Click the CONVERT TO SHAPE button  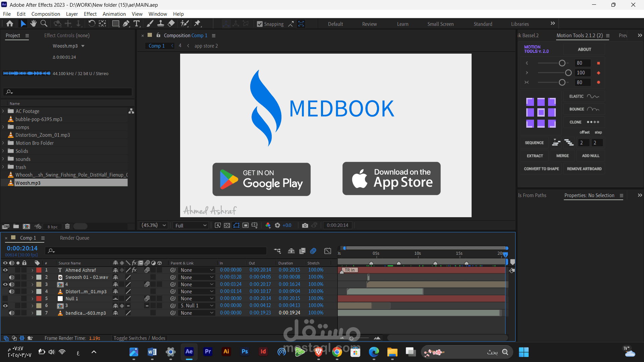pyautogui.click(x=541, y=169)
